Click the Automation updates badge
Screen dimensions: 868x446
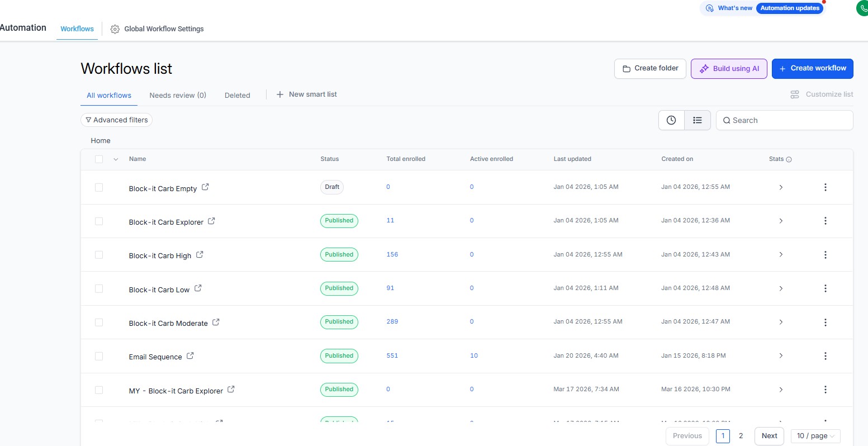click(x=790, y=8)
